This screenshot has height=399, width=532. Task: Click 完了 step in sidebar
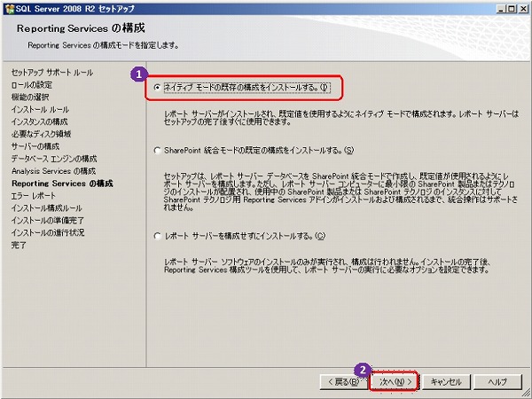(19, 245)
